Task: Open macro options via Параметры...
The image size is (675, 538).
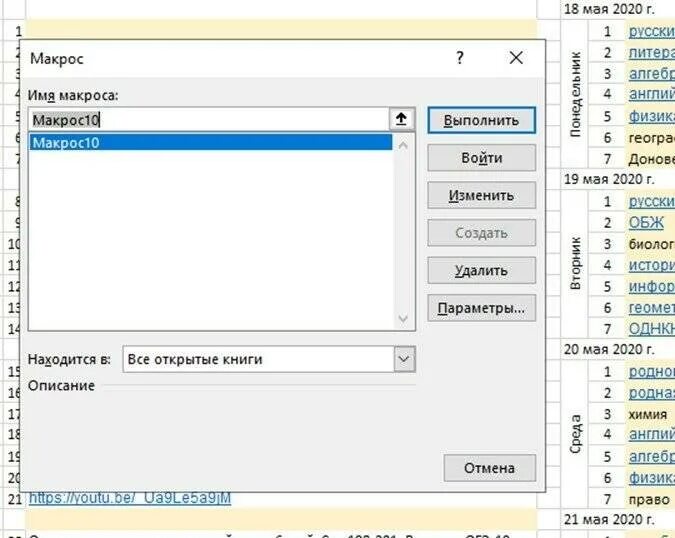Action: pyautogui.click(x=481, y=308)
